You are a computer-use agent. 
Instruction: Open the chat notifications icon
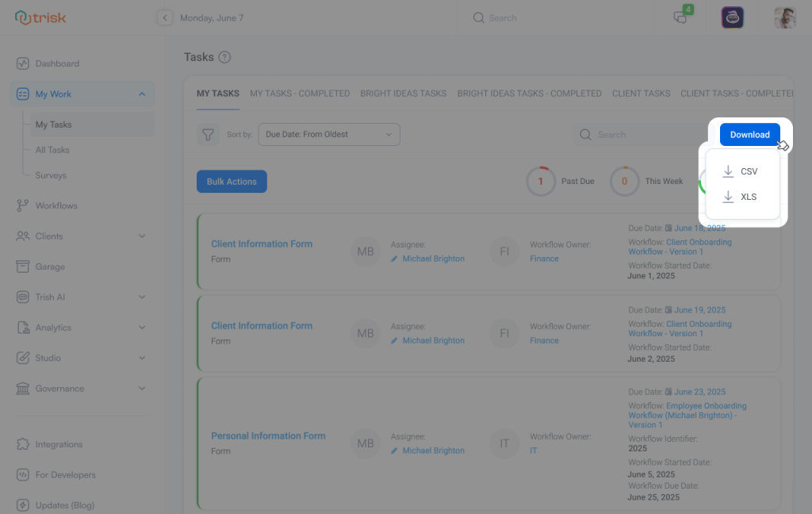[681, 17]
